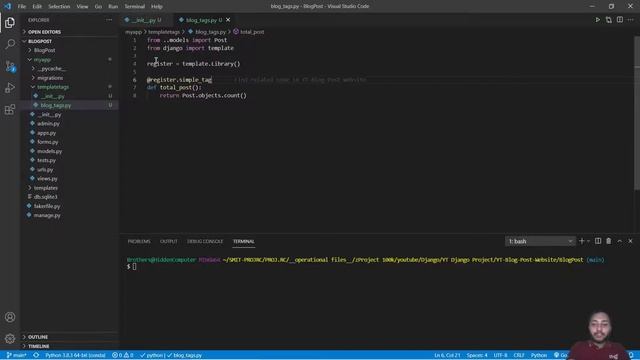Open launch profile arrow beside new terminal
This screenshot has height=360, width=640.
588,241
